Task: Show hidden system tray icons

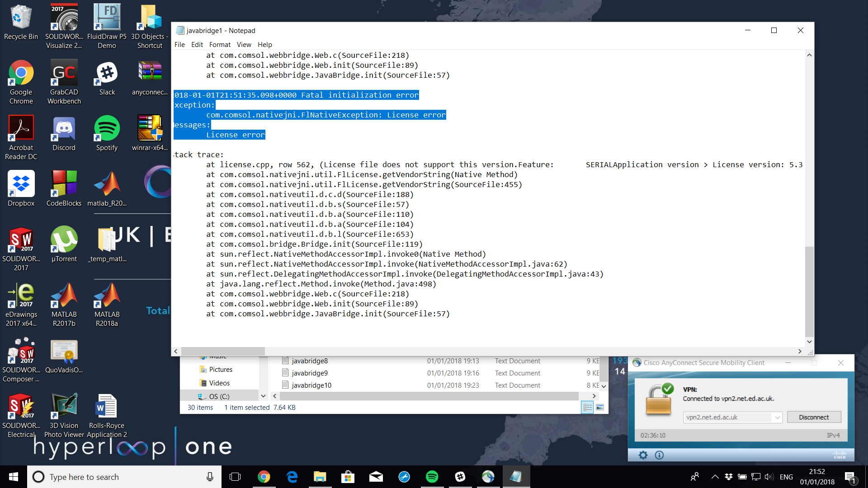Action: [715, 477]
